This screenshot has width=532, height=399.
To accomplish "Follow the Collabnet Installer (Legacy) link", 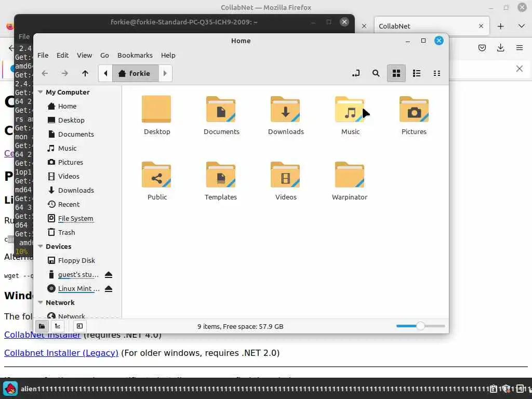I will [61, 353].
